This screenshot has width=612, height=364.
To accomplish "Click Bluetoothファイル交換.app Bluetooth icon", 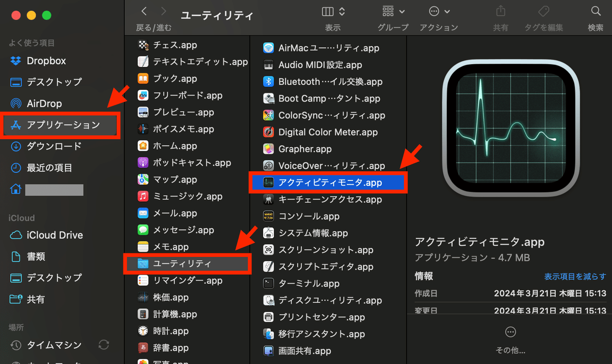I will [268, 82].
